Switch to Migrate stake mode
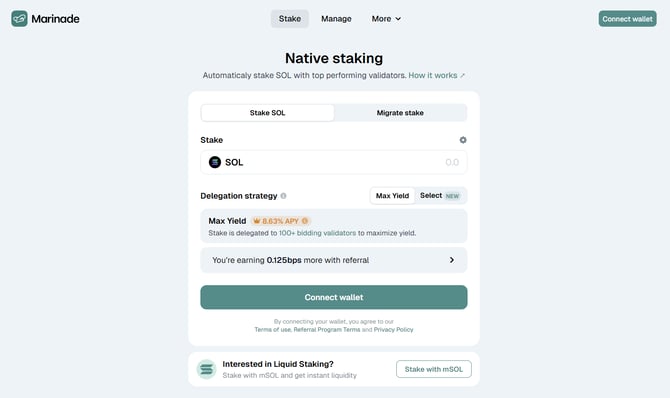The height and width of the screenshot is (398, 670). pyautogui.click(x=400, y=113)
